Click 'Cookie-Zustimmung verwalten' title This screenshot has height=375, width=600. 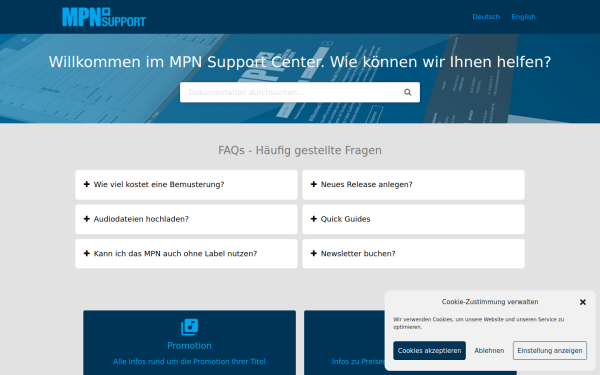point(490,302)
